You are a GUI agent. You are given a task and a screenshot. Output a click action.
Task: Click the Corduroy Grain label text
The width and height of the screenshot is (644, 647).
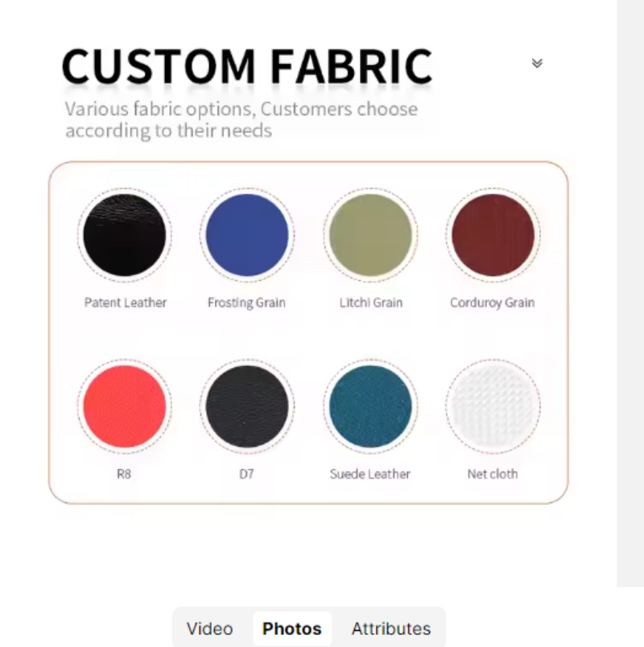point(492,303)
